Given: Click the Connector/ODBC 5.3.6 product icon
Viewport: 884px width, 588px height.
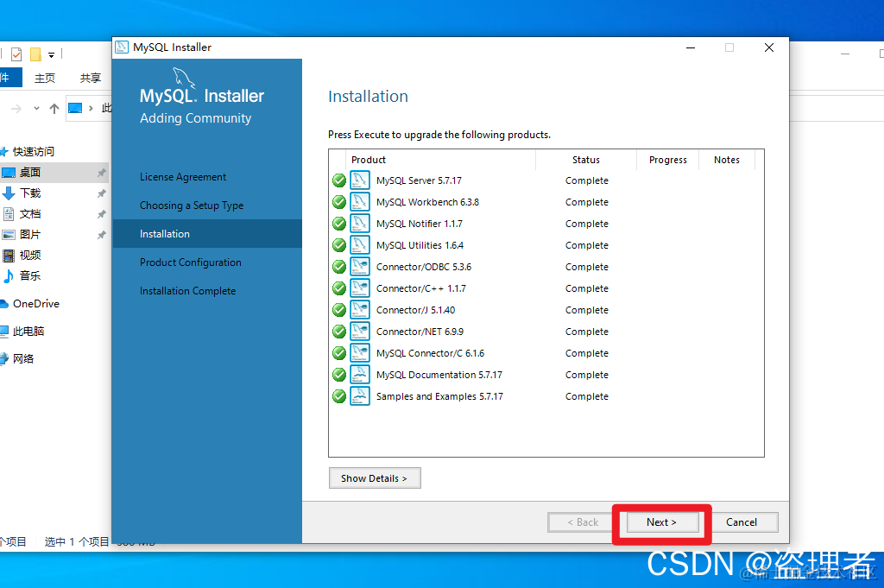Looking at the screenshot, I should tap(360, 267).
